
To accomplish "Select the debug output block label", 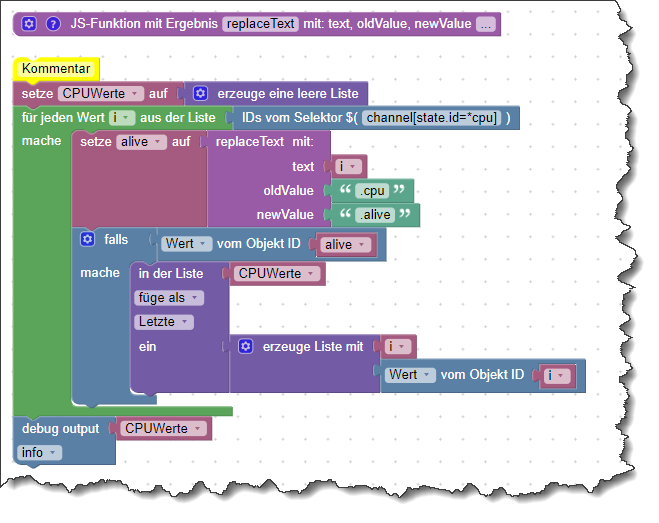I will (61, 428).
